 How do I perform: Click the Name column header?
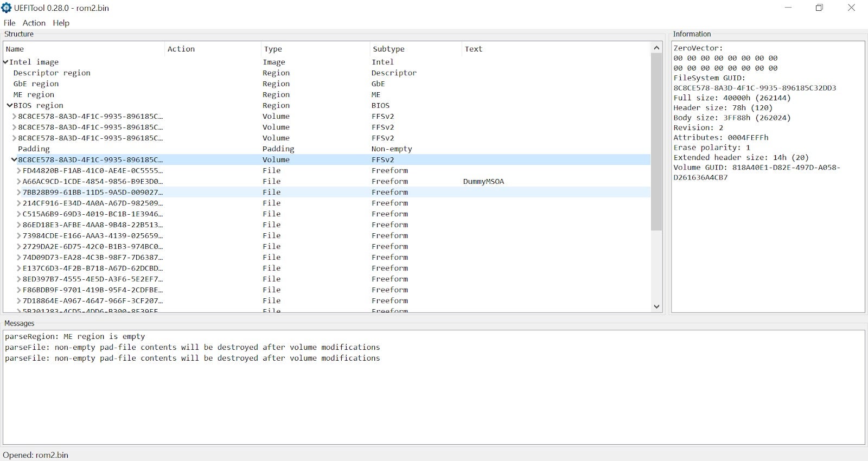15,49
